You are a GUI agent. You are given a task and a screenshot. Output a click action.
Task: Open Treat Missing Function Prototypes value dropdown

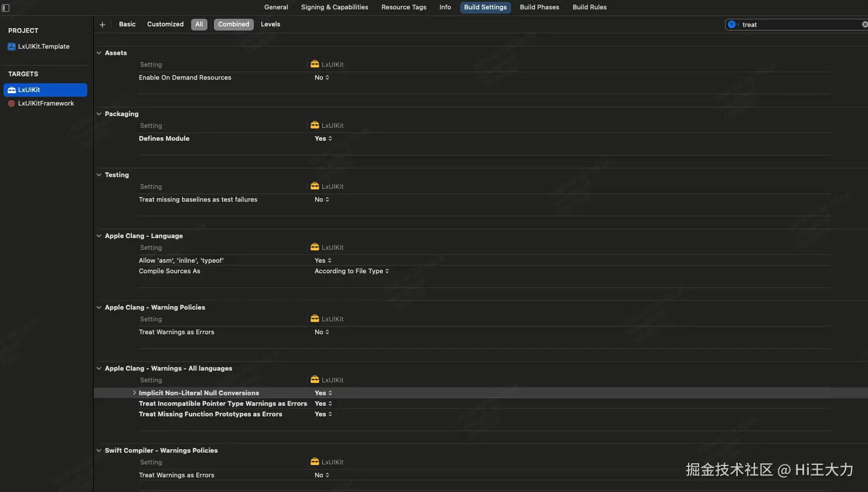(x=324, y=414)
